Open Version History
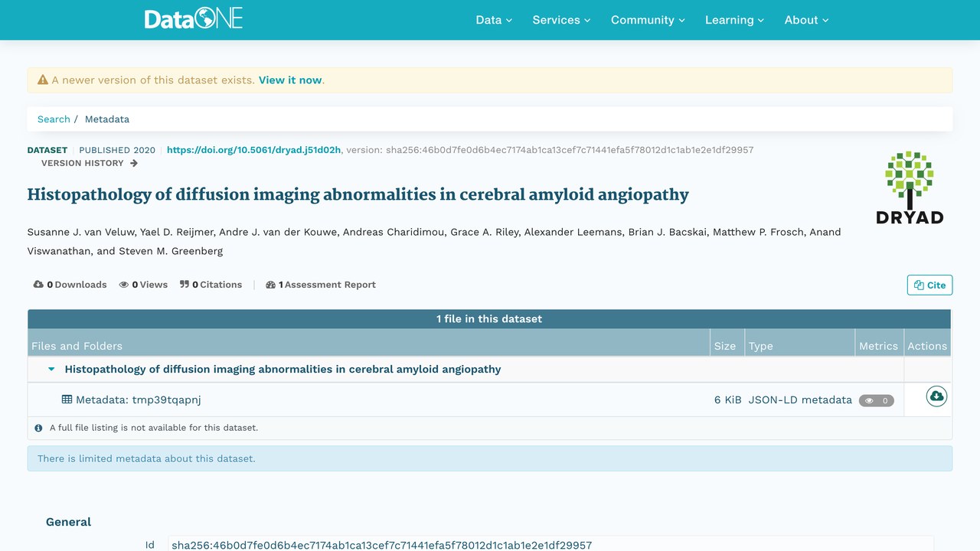Viewport: 980px width, 551px height. 90,163
